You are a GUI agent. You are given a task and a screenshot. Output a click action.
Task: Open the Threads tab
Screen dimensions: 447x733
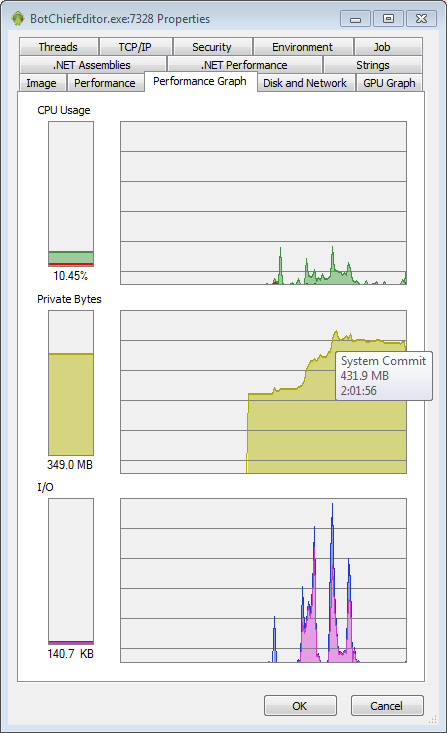click(x=58, y=47)
